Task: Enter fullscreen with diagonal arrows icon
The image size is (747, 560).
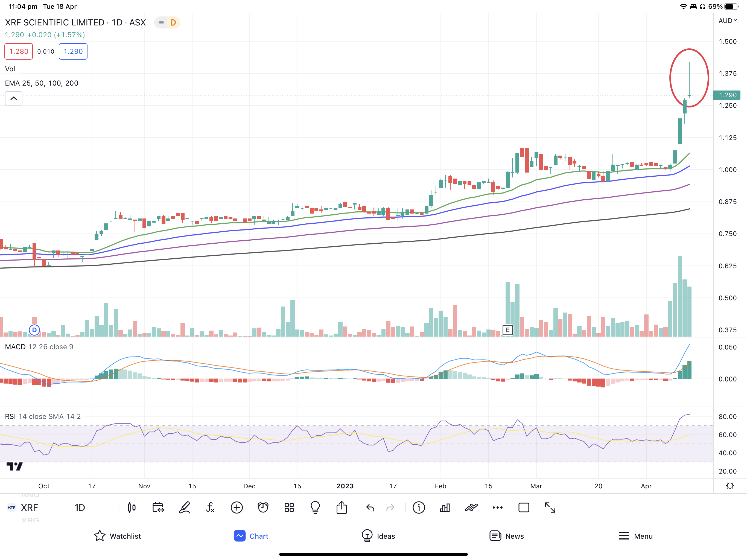Action: [550, 507]
